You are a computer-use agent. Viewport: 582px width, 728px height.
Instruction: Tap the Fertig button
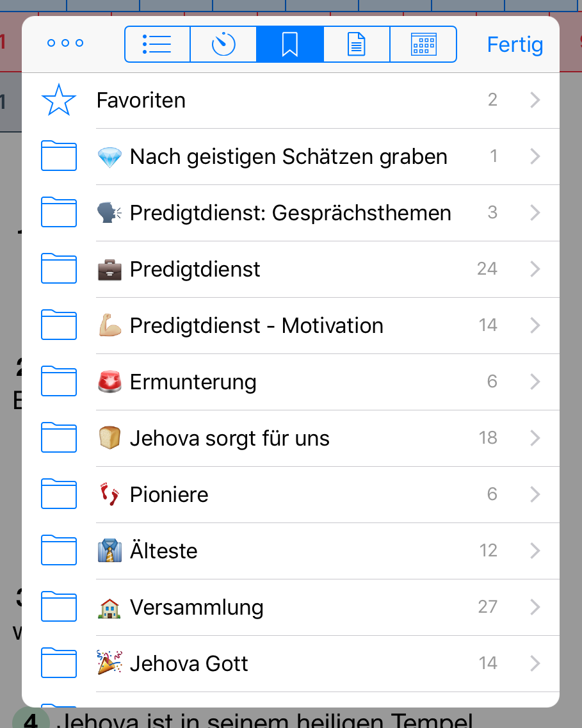[515, 45]
